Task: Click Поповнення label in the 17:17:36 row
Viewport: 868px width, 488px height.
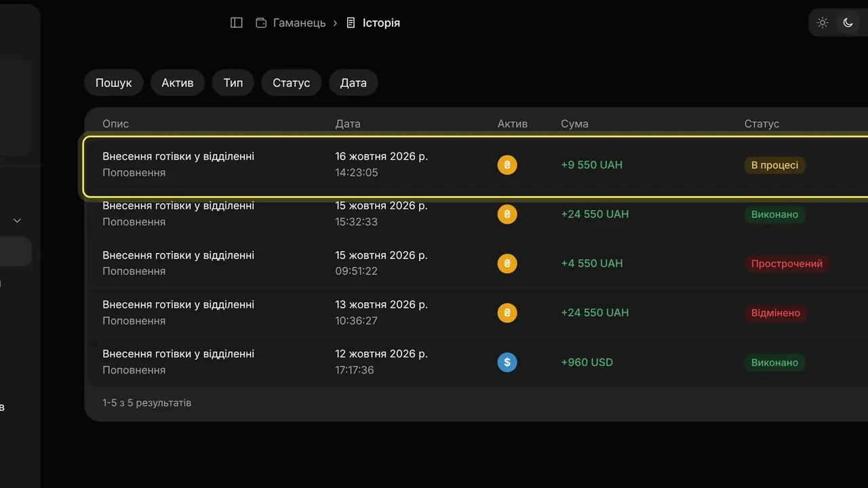Action: point(134,370)
